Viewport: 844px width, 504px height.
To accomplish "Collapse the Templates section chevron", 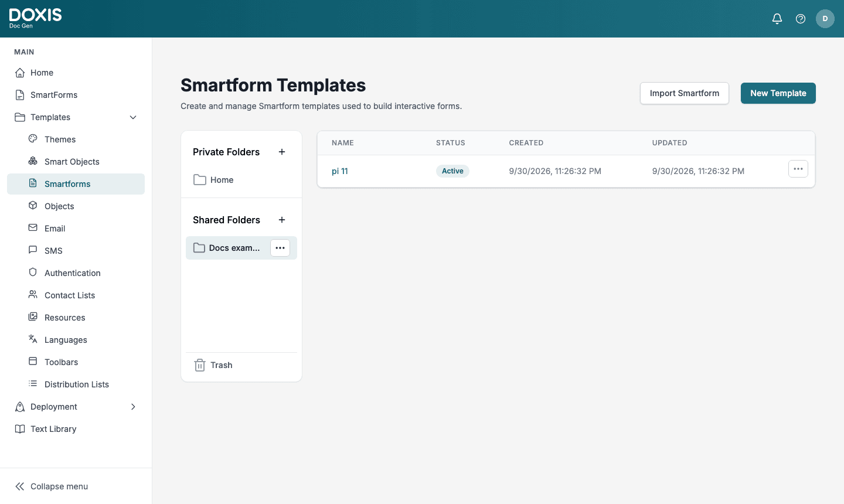I will pyautogui.click(x=133, y=117).
